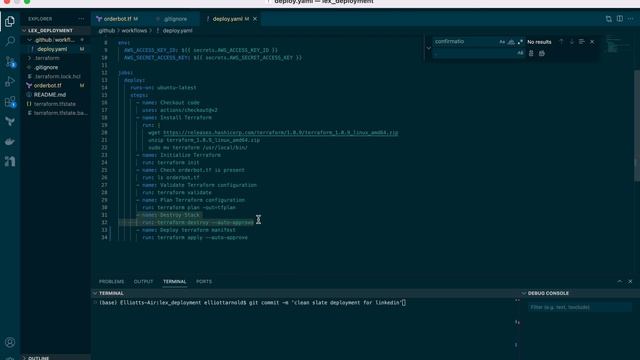This screenshot has height=360, width=640.
Task: Collapse the replace row toggle chevron
Action: pyautogui.click(x=429, y=48)
